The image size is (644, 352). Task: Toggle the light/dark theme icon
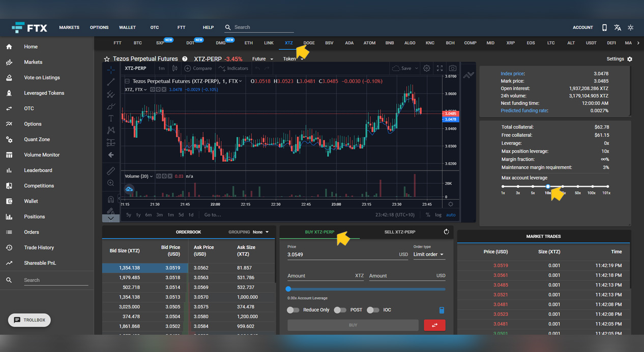tap(631, 27)
